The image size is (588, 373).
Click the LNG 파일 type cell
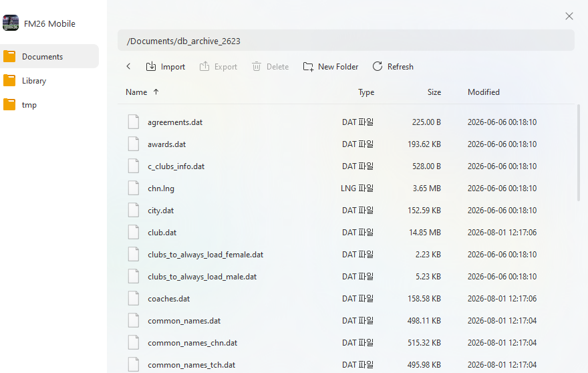[x=357, y=189]
